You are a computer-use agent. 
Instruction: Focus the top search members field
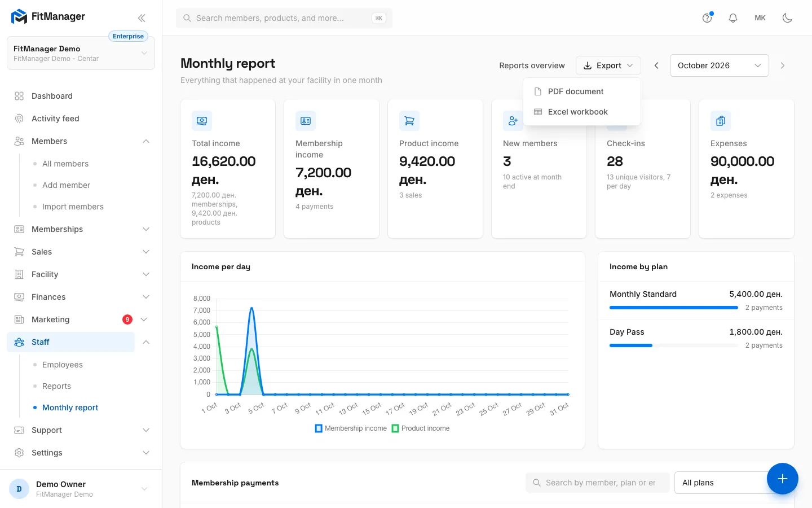coord(284,18)
